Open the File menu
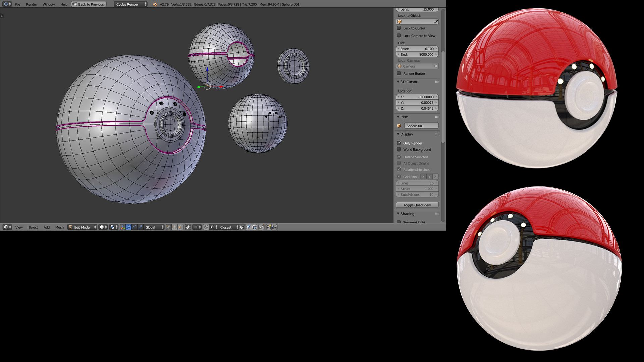 [x=18, y=4]
